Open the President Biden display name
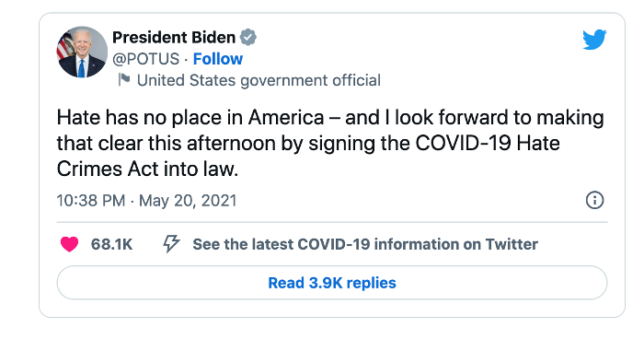Viewport: 644px width, 339px height. (x=174, y=38)
